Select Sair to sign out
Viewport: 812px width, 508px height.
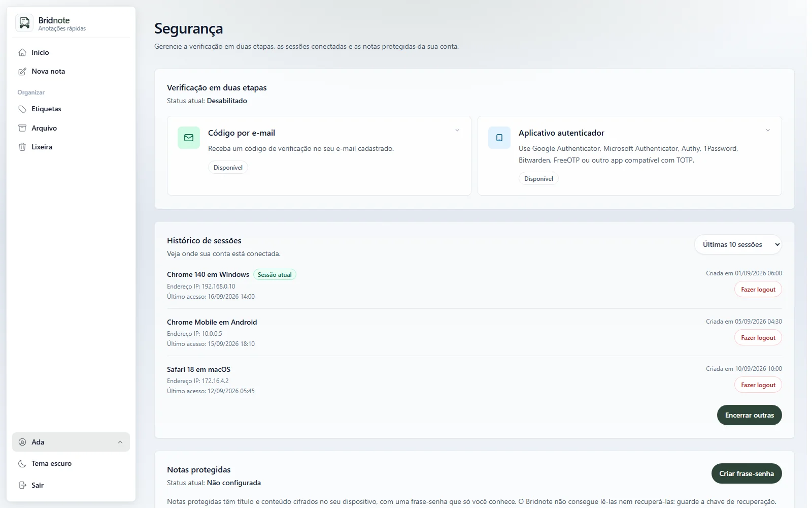71,485
